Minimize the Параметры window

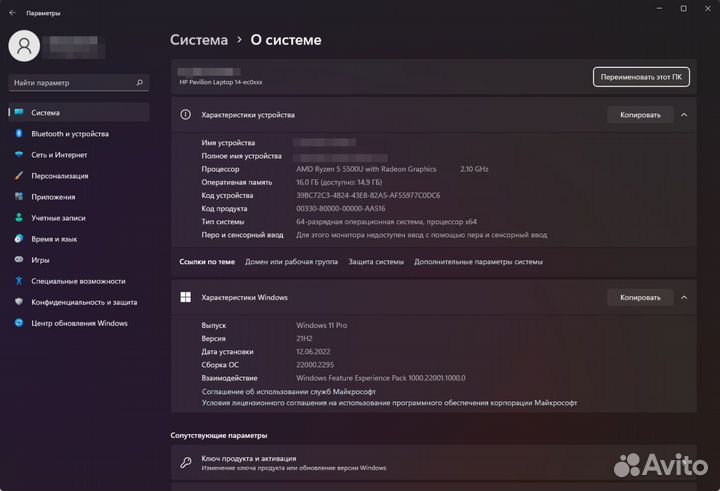pos(659,9)
